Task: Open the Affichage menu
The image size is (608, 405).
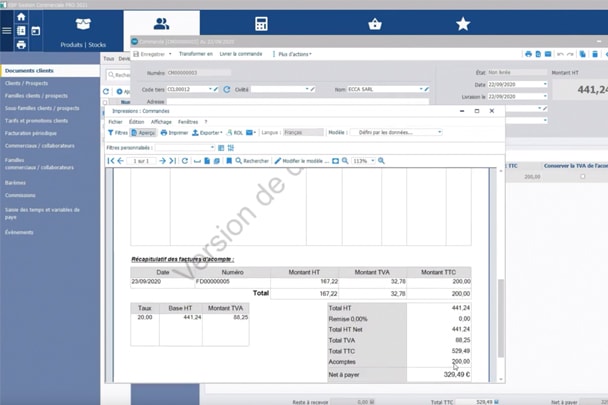Action: click(x=161, y=121)
